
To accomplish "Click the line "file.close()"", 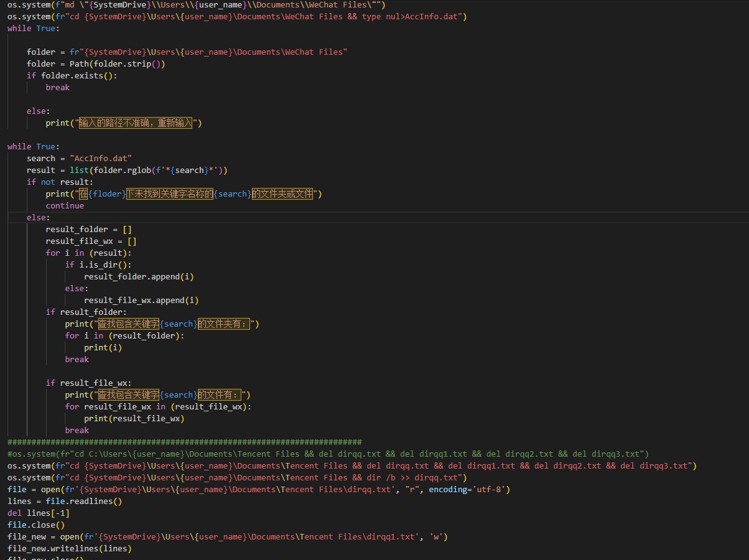I will point(36,525).
